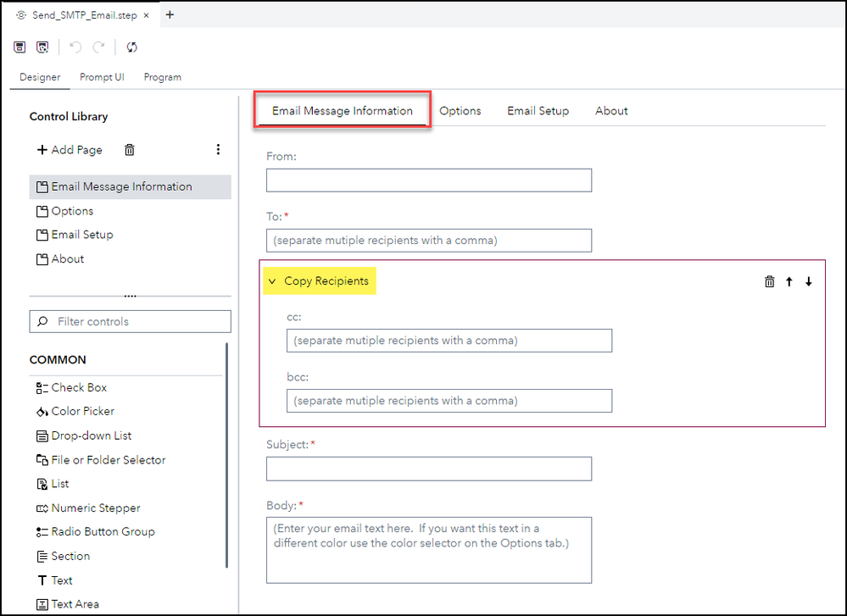Viewport: 847px width, 616px height.
Task: Select Options in the page list
Action: click(x=131, y=211)
